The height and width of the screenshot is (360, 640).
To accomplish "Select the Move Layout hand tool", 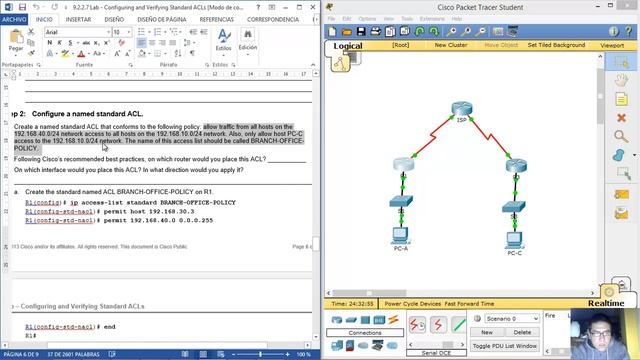I will [621, 80].
